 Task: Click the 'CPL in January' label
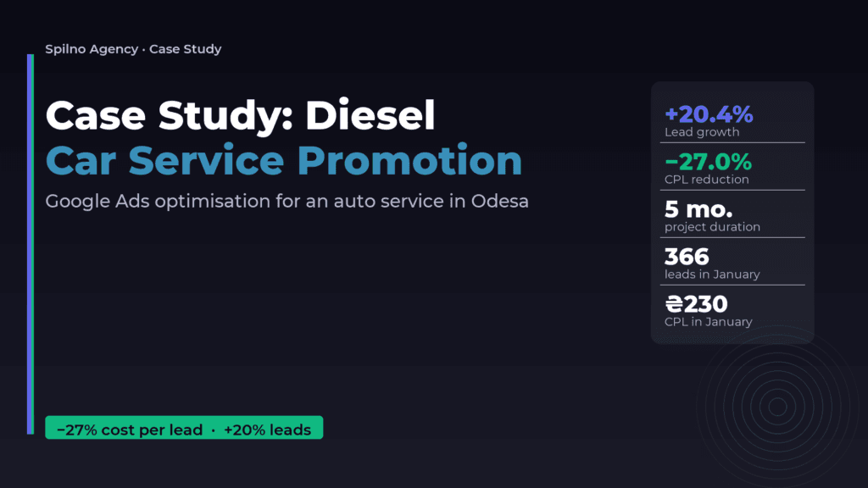tap(709, 322)
